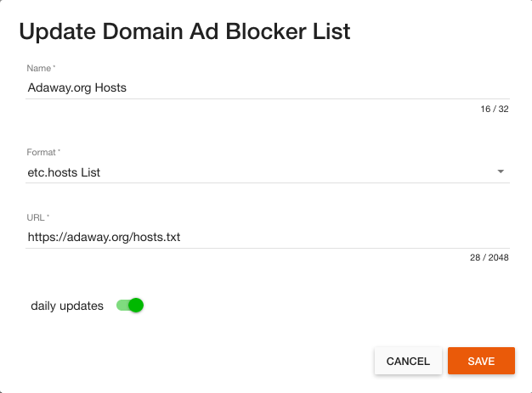
Task: Save the ad blocker list changes
Action: tap(481, 361)
